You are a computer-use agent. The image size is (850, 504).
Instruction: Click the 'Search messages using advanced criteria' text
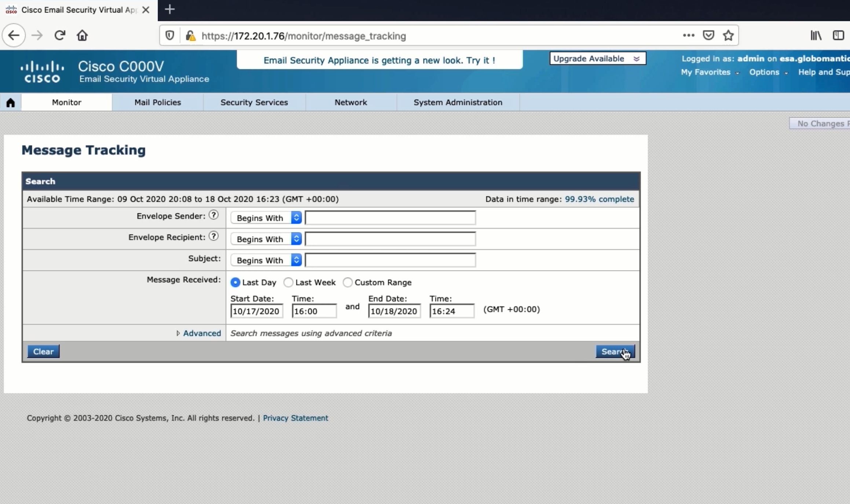[x=311, y=333]
